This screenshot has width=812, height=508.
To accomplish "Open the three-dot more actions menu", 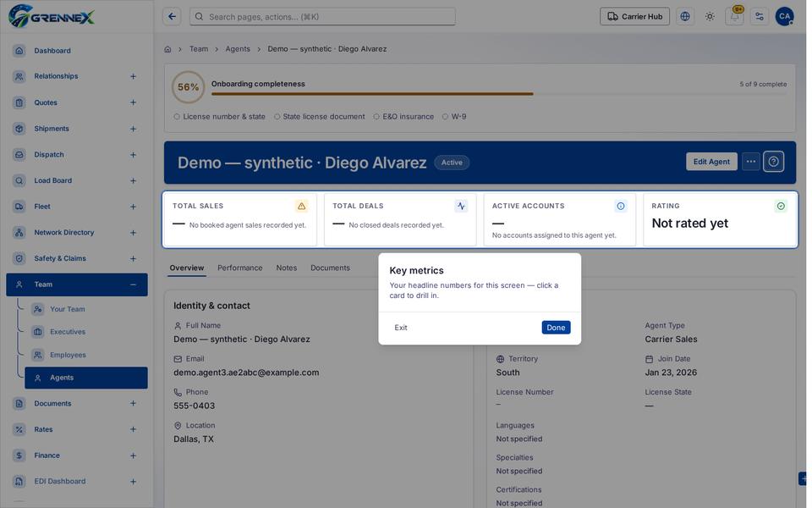I will (x=751, y=162).
